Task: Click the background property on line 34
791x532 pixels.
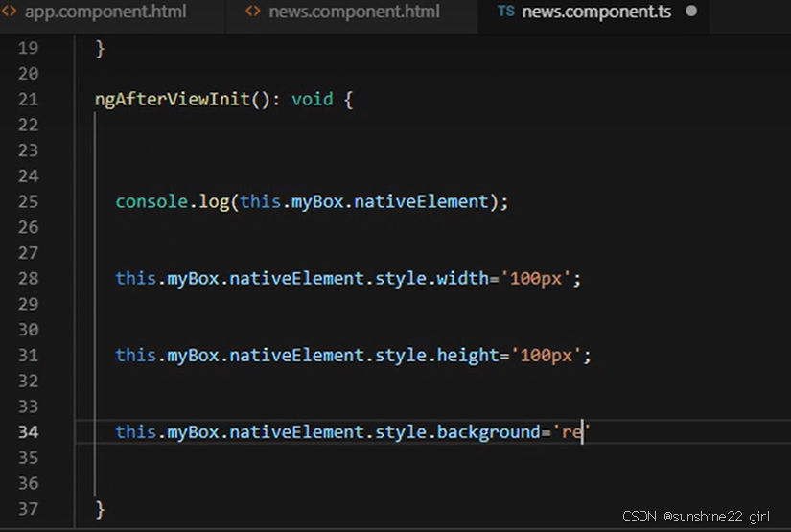Action: pos(488,432)
